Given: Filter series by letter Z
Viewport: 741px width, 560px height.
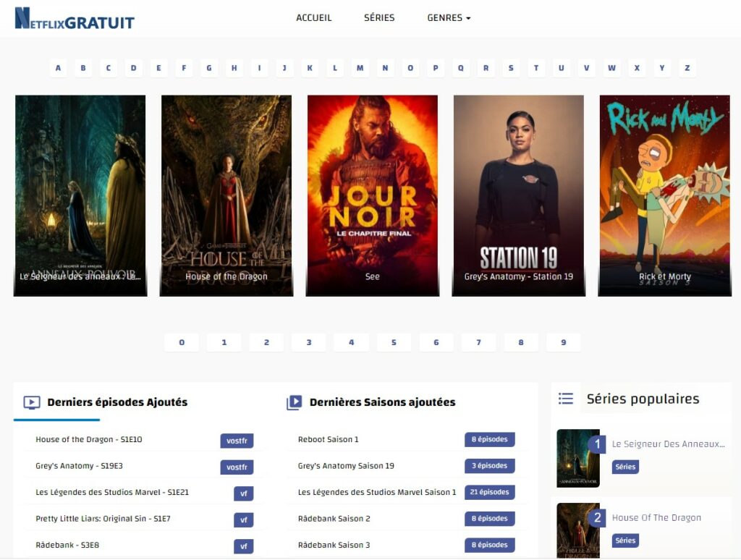Looking at the screenshot, I should [687, 68].
